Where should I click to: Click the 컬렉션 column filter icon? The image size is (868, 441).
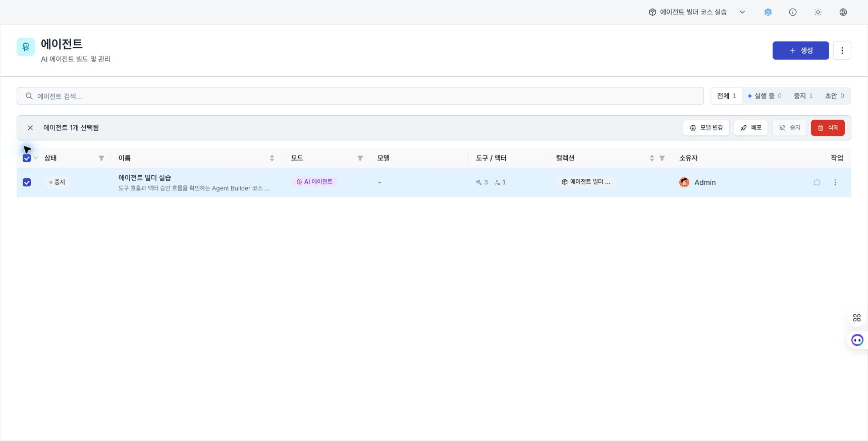662,158
